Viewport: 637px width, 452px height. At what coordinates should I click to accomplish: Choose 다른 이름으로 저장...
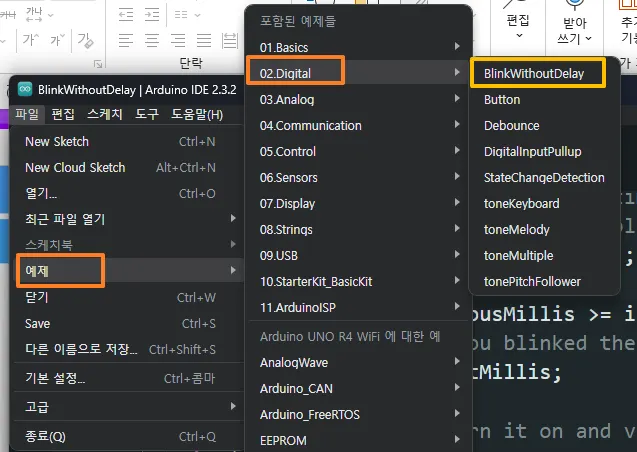click(127, 350)
